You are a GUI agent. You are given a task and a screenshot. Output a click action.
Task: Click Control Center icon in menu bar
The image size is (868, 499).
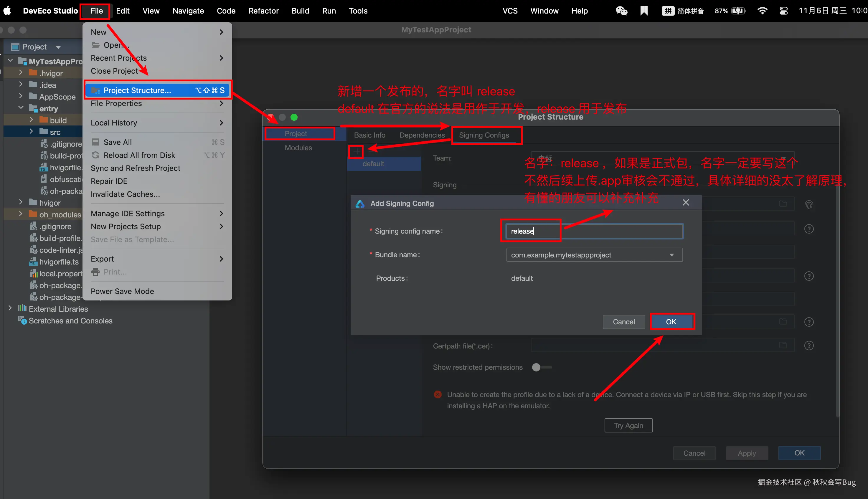coord(784,11)
